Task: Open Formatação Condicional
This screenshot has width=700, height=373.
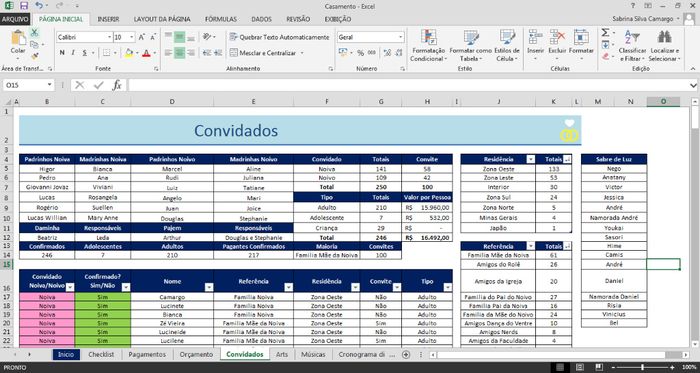Action: (x=428, y=46)
